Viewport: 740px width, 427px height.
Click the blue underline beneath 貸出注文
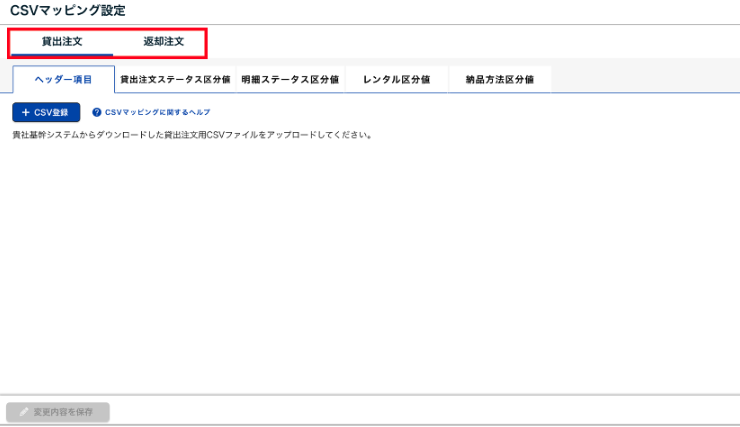click(x=62, y=54)
